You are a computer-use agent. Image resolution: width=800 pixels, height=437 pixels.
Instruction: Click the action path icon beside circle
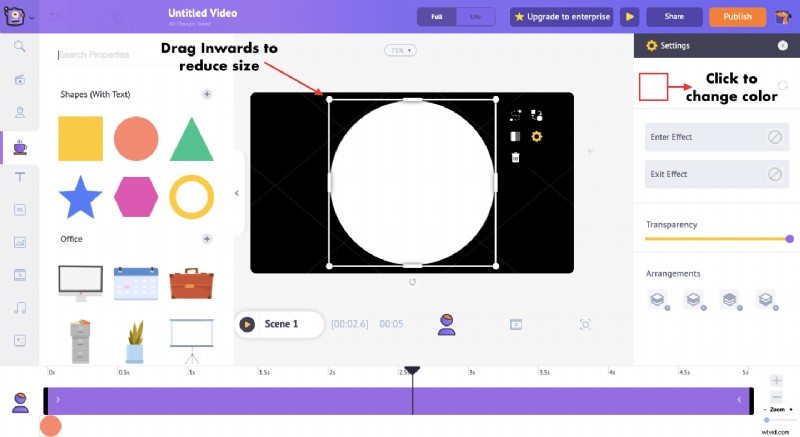click(515, 115)
